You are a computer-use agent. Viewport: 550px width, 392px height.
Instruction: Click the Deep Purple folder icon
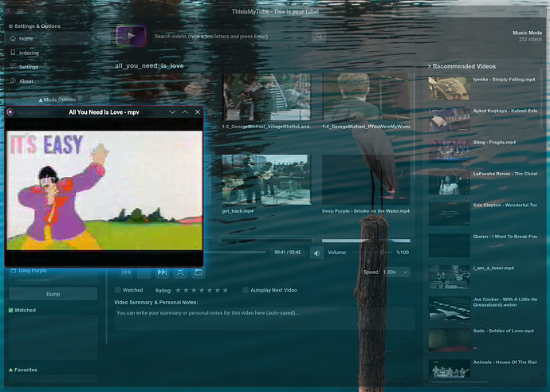coord(14,271)
